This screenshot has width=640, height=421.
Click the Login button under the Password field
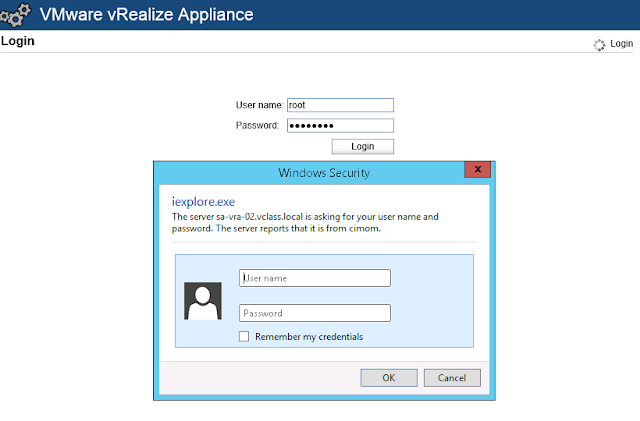tap(362, 146)
